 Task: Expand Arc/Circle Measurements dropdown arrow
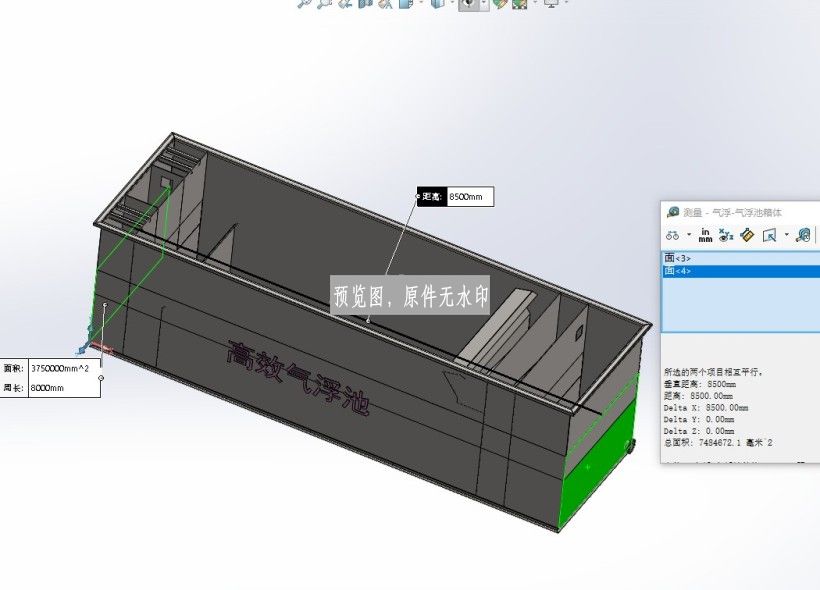tap(689, 234)
